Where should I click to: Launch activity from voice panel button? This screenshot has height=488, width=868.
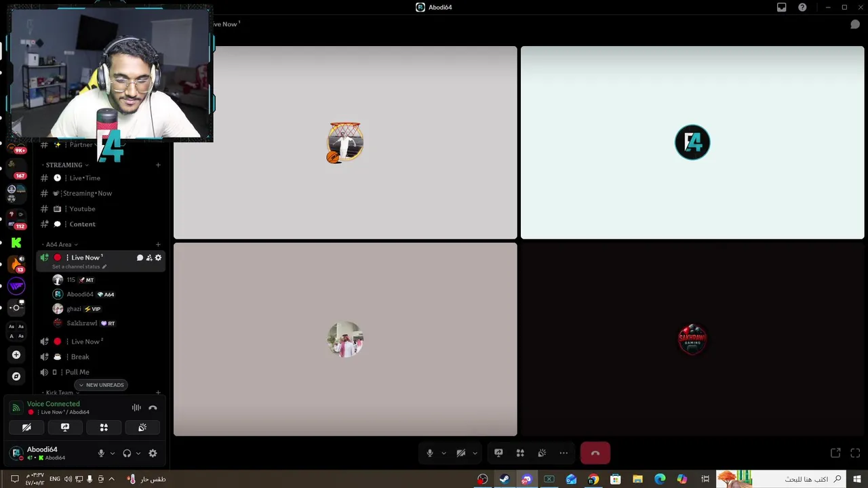point(104,428)
